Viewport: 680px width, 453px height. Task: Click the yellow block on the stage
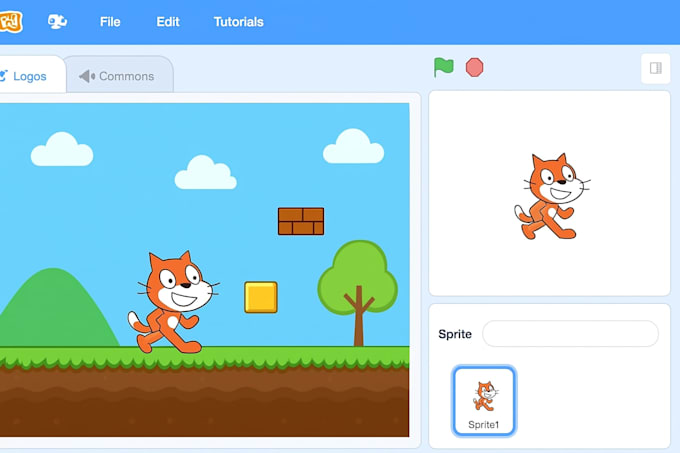point(261,297)
